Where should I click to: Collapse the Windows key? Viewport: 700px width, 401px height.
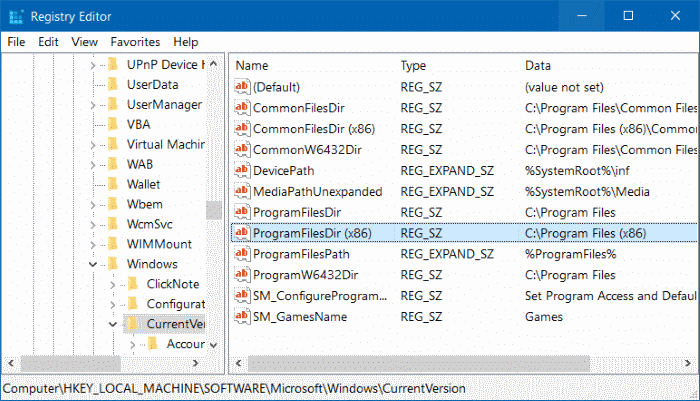pos(93,264)
